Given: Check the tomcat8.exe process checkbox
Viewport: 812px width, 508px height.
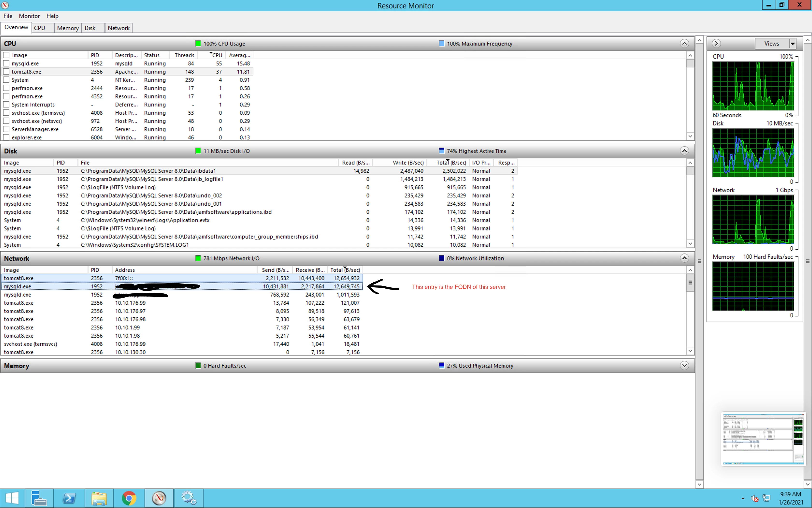Looking at the screenshot, I should click(6, 72).
